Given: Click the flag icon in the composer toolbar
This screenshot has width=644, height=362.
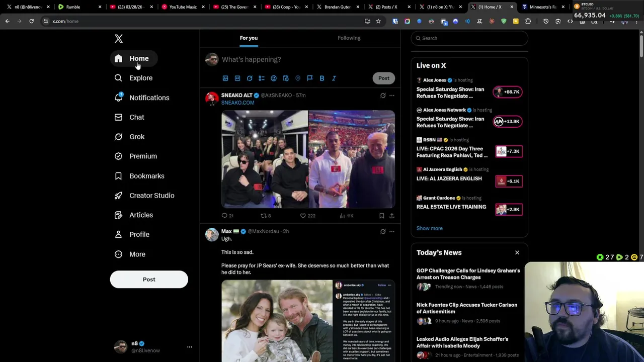Looking at the screenshot, I should point(310,78).
